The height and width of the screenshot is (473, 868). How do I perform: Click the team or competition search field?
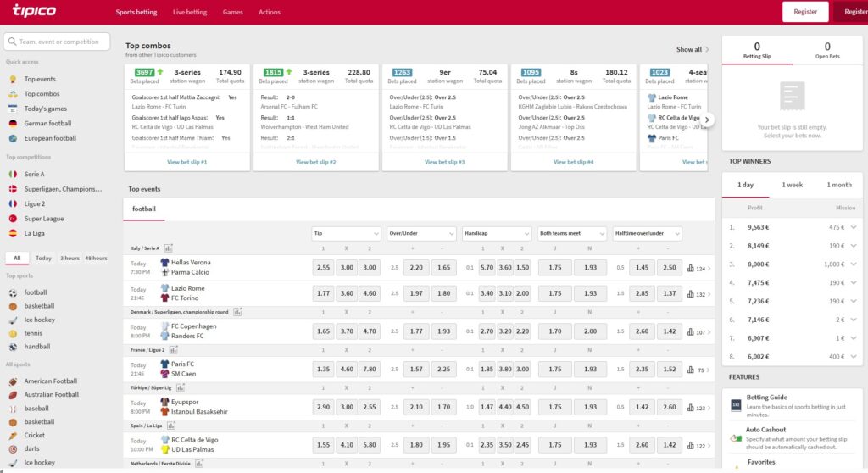[57, 42]
